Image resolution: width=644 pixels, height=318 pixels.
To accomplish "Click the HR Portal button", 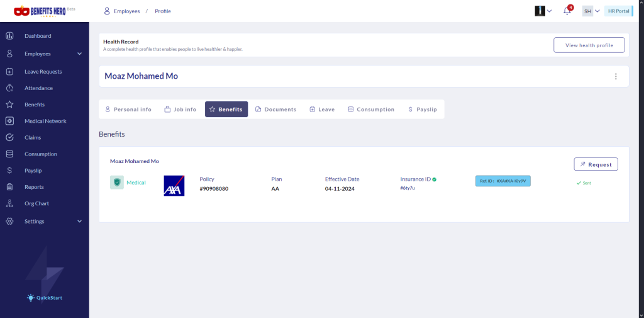I will (x=619, y=11).
